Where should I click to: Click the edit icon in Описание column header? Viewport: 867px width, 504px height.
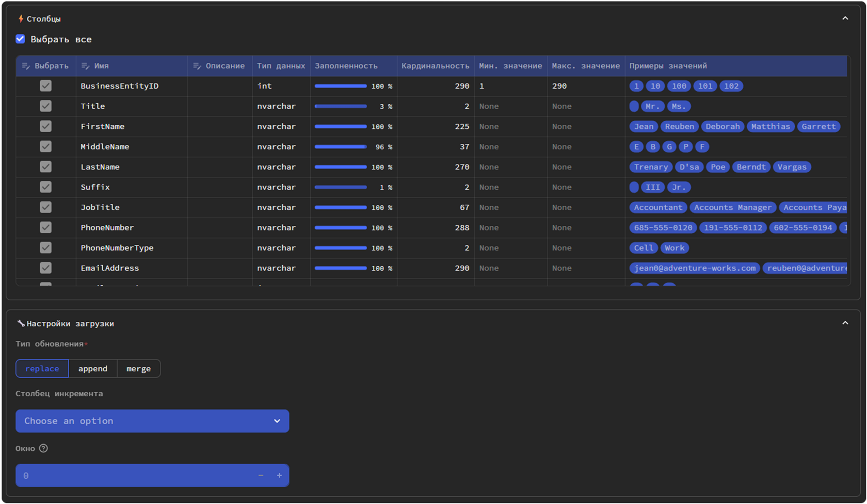[197, 66]
